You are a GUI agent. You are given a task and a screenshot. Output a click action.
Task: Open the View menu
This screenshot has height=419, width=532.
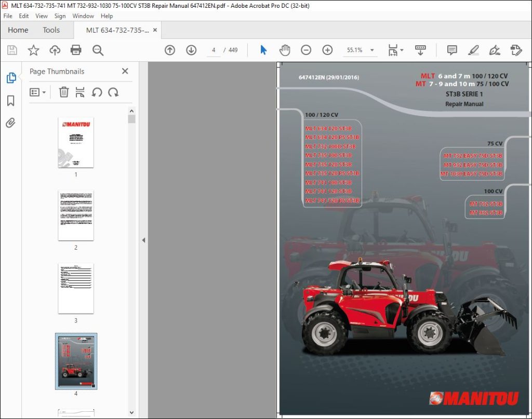pyautogui.click(x=42, y=16)
